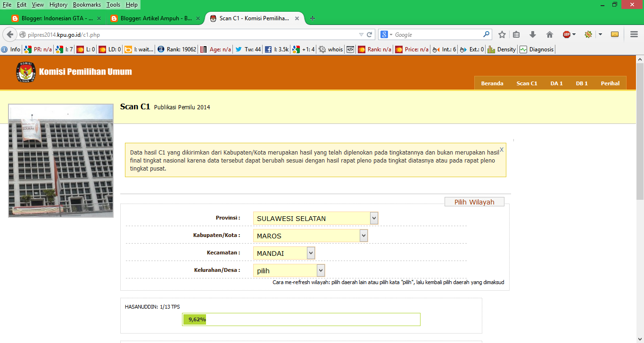The height and width of the screenshot is (343, 644).
Task: Open the Perihal navigation link
Action: click(610, 83)
